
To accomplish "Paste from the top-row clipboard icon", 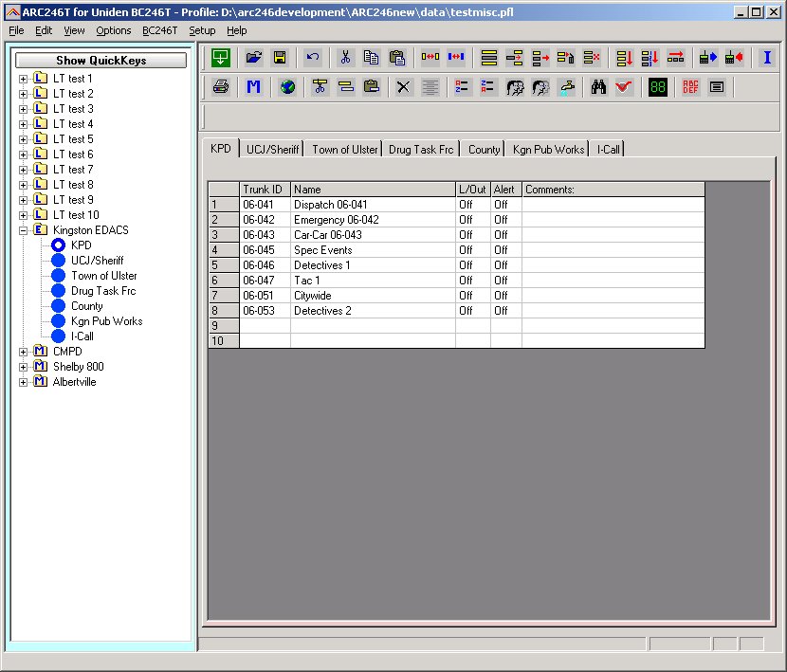I will point(397,57).
